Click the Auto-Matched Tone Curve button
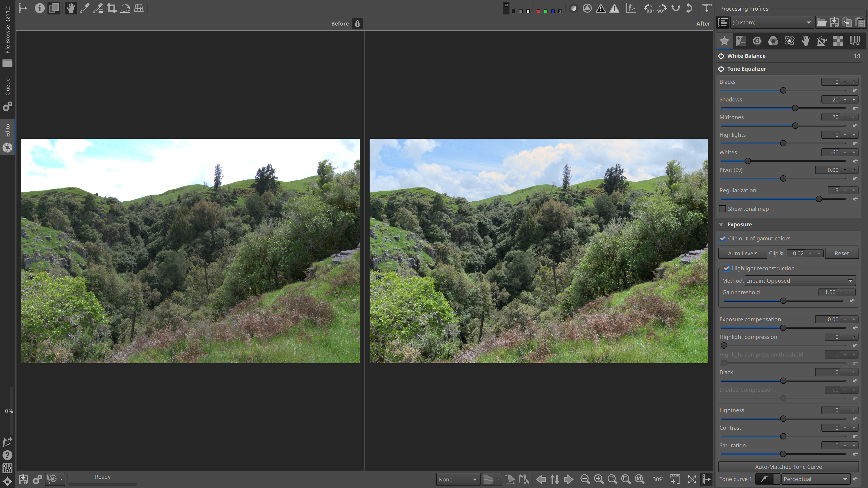 (788, 467)
